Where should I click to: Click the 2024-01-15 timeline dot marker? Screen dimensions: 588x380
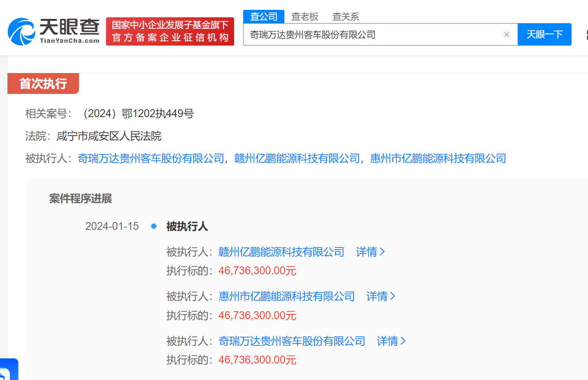154,226
